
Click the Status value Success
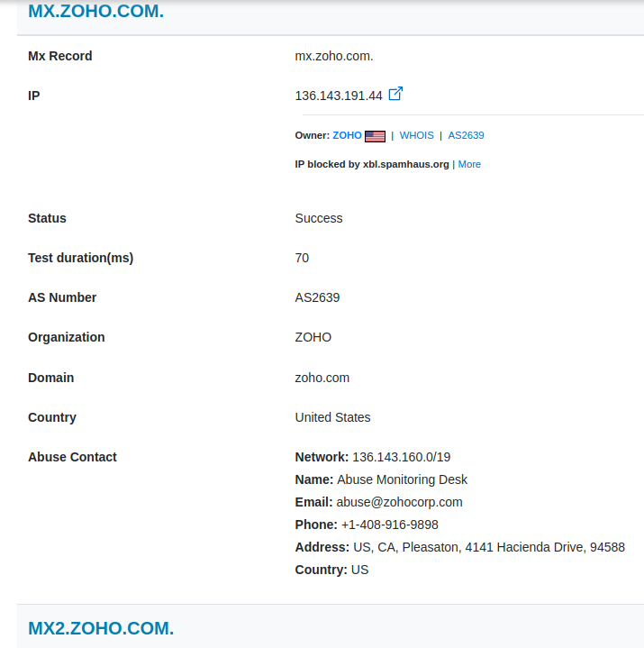click(x=319, y=218)
